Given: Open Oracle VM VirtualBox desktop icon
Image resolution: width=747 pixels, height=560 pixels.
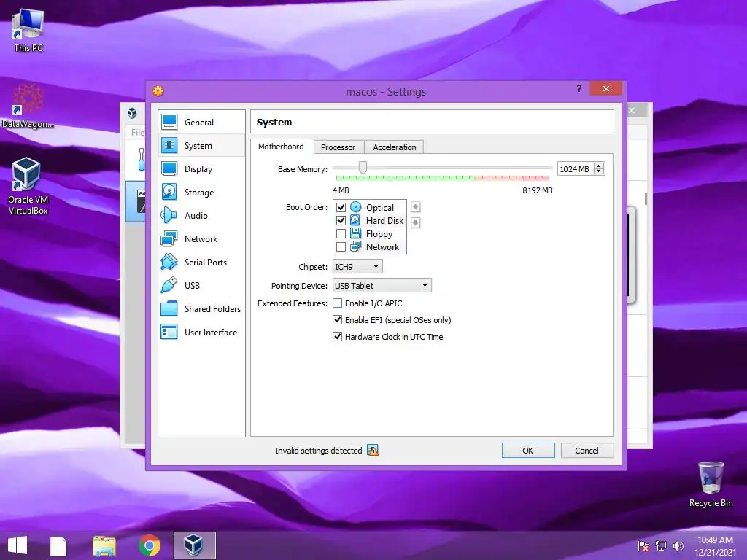Looking at the screenshot, I should point(28,186).
